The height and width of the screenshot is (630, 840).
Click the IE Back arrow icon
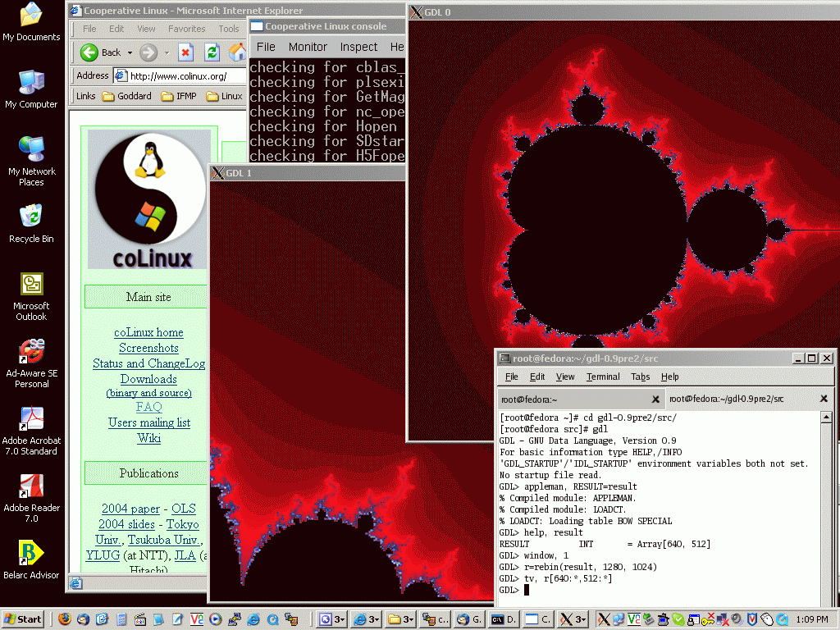tap(89, 52)
